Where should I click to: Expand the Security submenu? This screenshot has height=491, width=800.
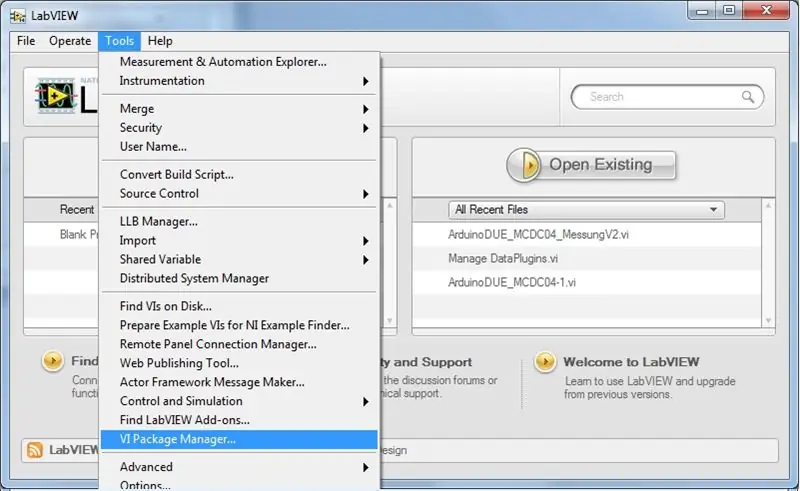(x=239, y=128)
